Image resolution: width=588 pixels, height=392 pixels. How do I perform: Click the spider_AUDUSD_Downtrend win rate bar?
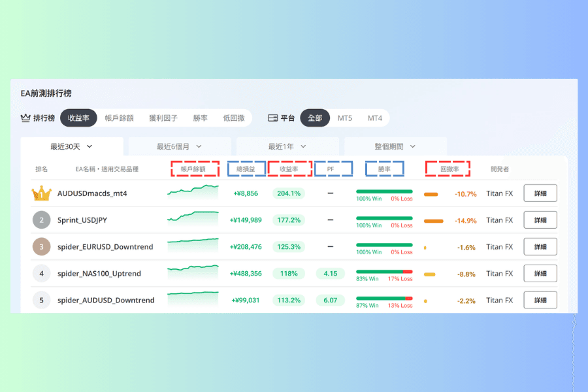point(384,298)
